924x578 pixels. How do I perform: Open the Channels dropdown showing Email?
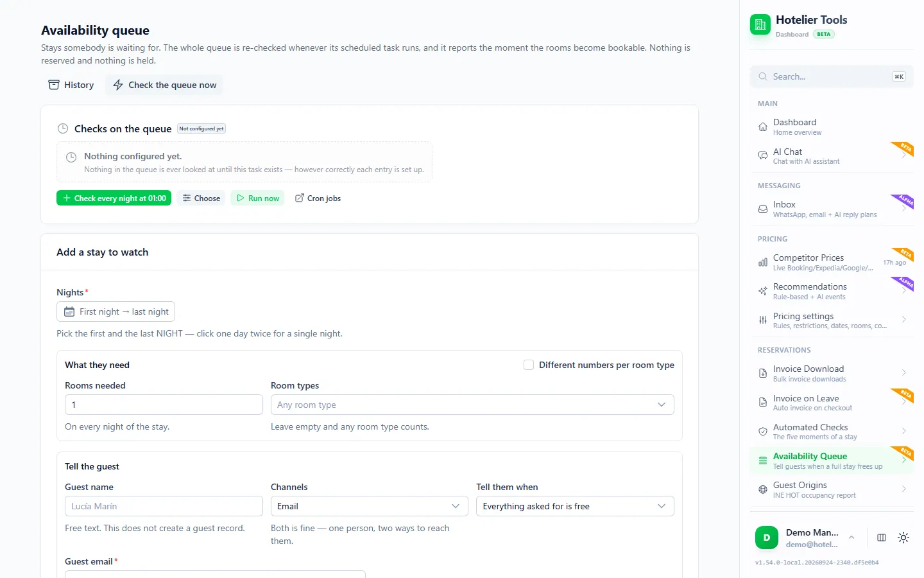[369, 506]
